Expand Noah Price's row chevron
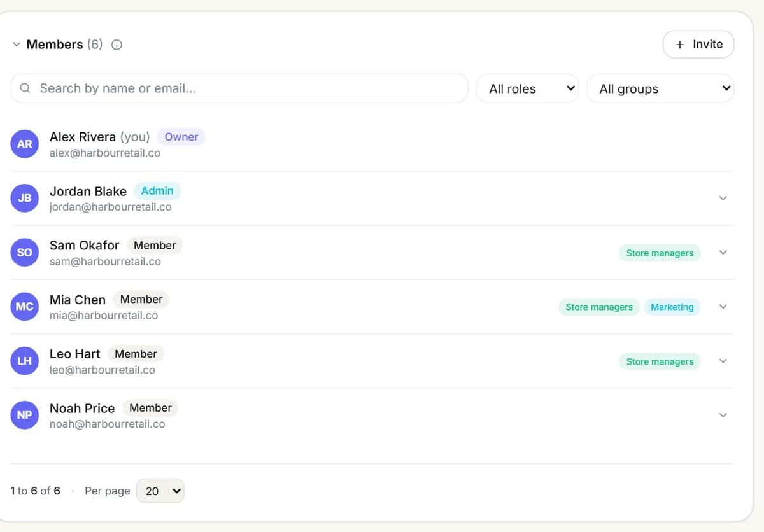The image size is (764, 532). [x=723, y=415]
